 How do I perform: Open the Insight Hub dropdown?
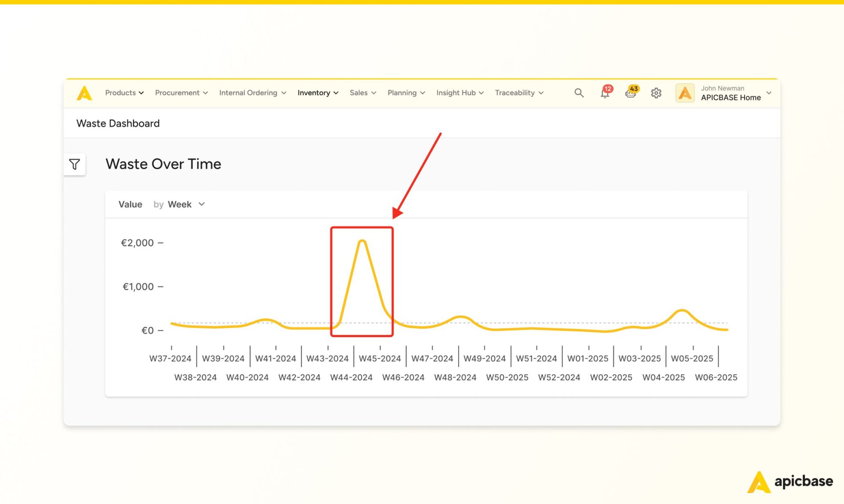tap(459, 92)
